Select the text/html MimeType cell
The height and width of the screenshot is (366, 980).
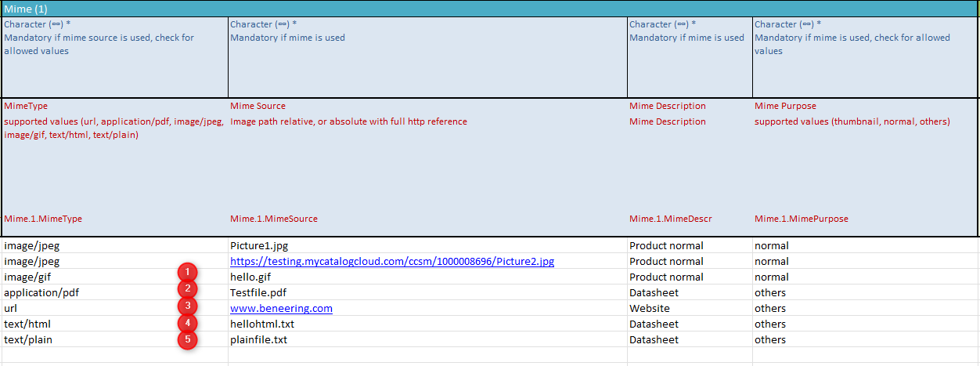[27, 324]
